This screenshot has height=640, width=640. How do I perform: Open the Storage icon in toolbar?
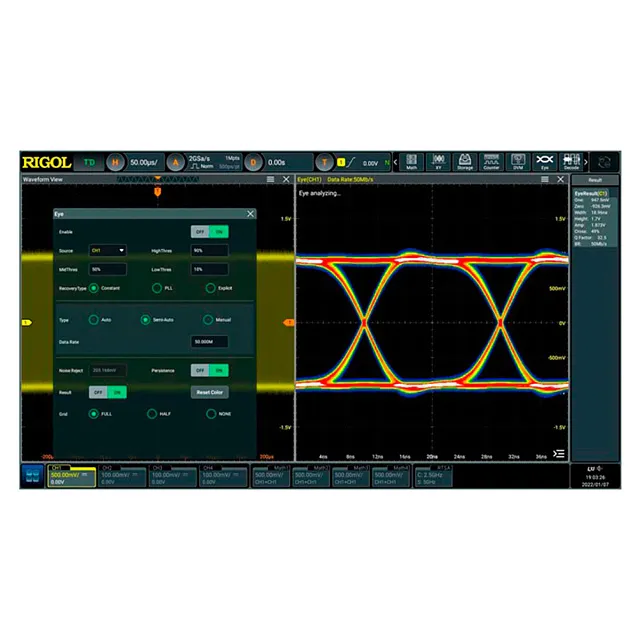pos(465,161)
